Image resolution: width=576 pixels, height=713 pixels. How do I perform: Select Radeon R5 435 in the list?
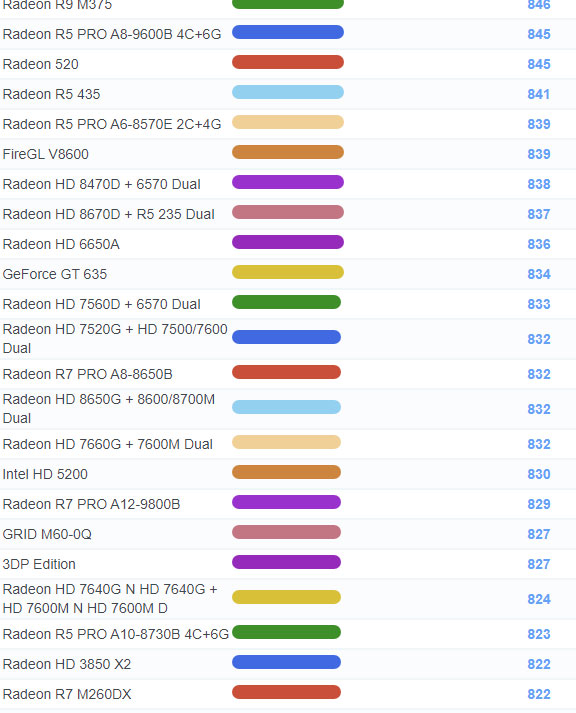(x=51, y=94)
